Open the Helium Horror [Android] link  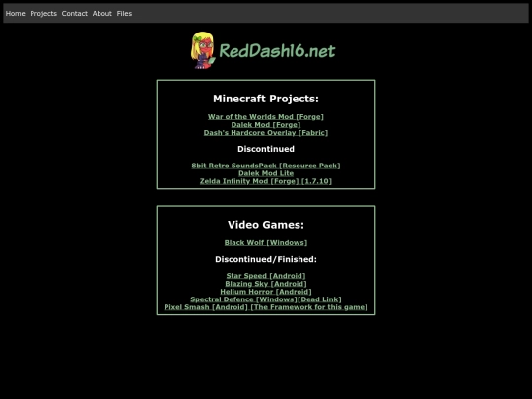point(266,291)
